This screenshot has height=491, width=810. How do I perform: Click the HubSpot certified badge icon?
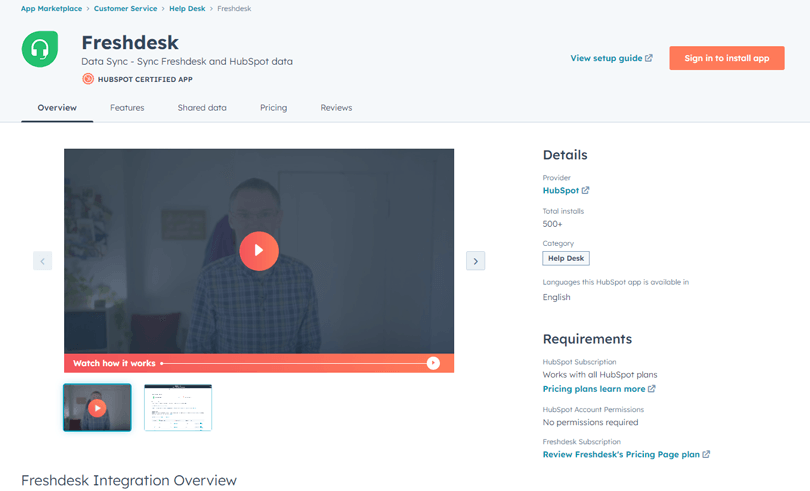point(88,79)
